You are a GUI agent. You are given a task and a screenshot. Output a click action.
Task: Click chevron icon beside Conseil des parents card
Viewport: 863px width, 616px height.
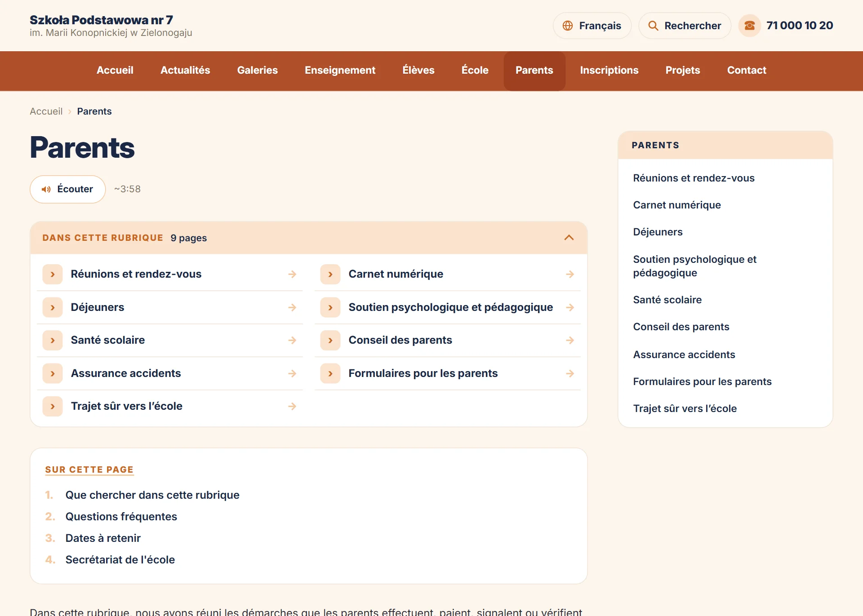pos(330,340)
